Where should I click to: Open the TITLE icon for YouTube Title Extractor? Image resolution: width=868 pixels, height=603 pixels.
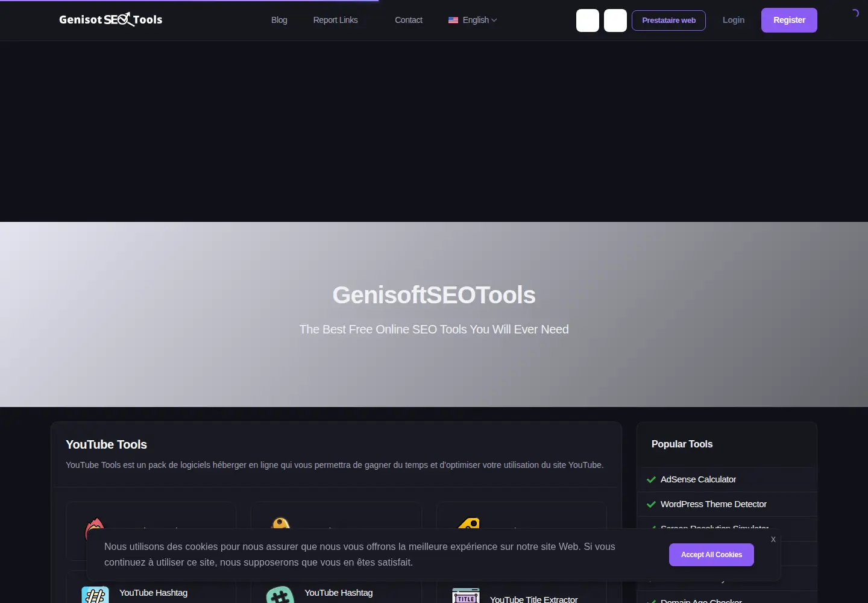tap(466, 596)
